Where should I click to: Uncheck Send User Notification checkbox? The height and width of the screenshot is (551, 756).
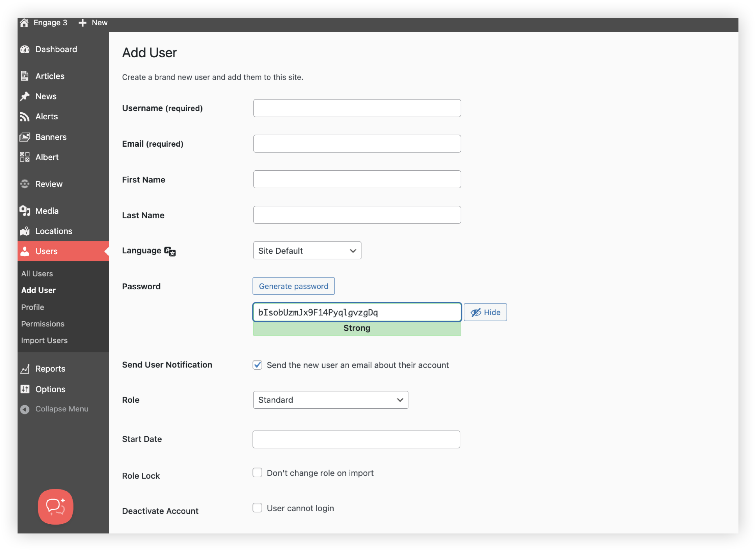[258, 365]
